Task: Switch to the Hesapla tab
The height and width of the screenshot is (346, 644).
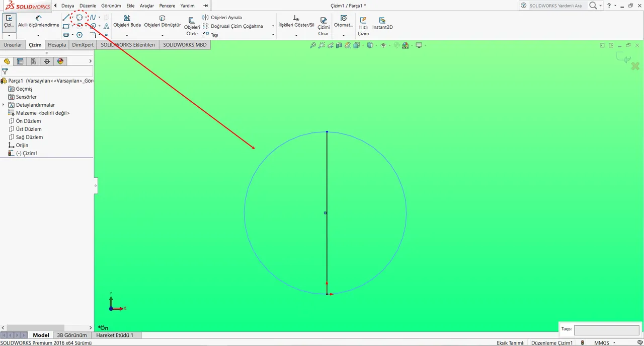Action: click(x=57, y=45)
